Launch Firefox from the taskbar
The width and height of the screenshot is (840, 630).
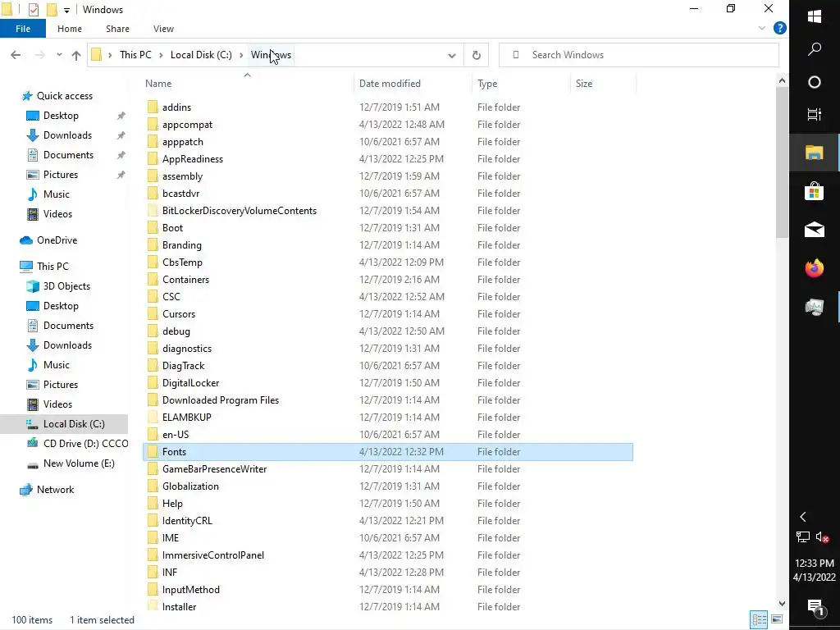pos(815,268)
